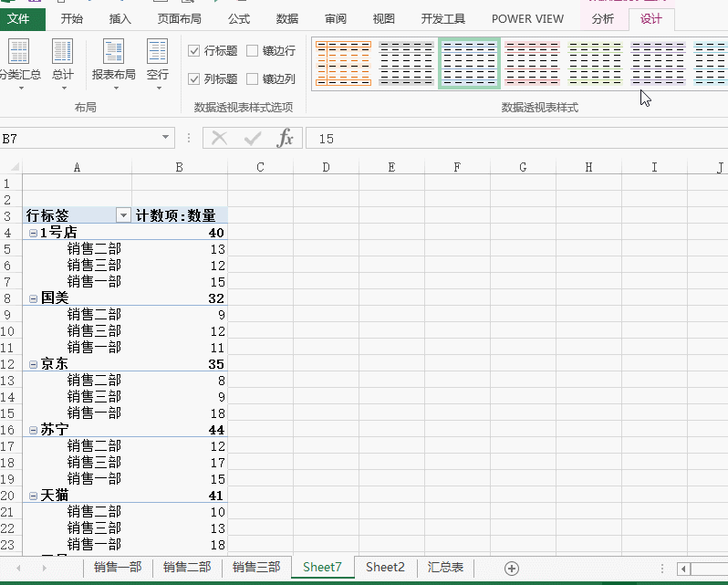
Task: Open the Name Box dropdown arrow
Action: pyautogui.click(x=166, y=139)
